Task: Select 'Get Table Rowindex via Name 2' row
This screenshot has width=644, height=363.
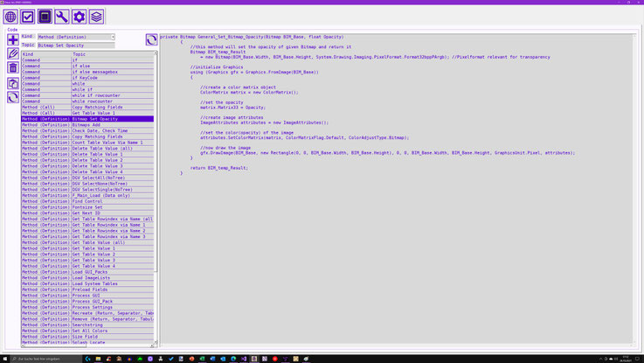Action: [87, 231]
